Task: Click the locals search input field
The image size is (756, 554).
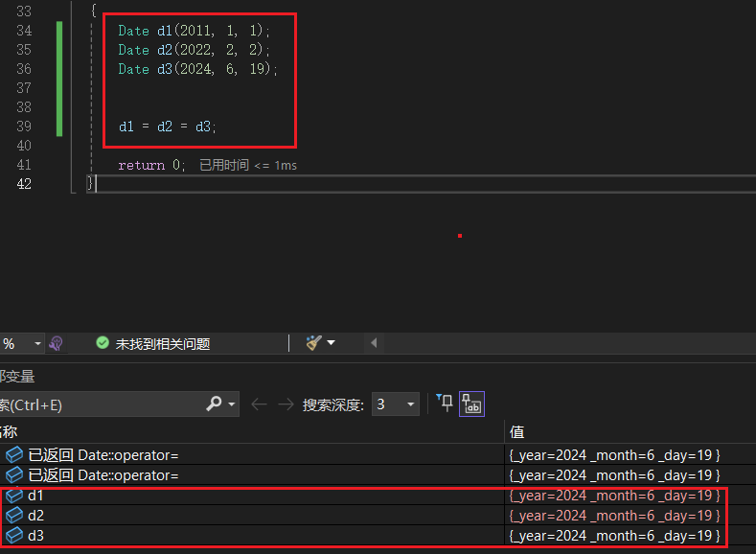Action: [x=102, y=404]
